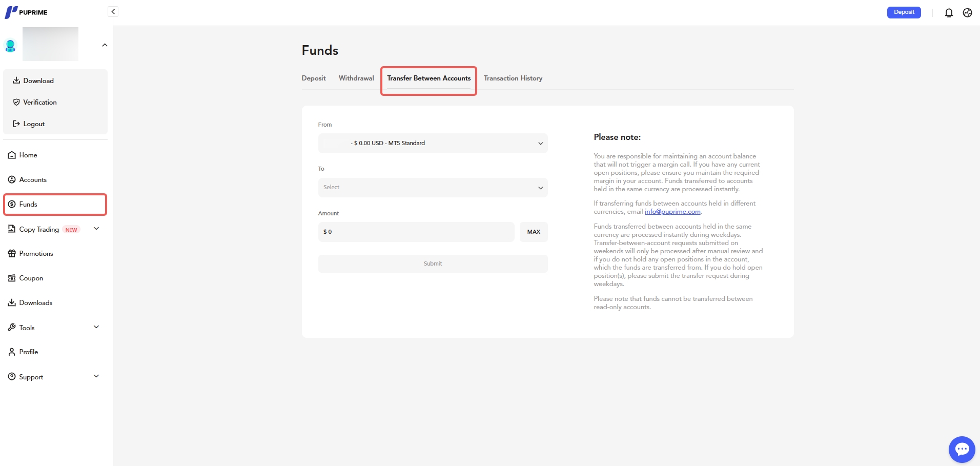The width and height of the screenshot is (980, 466).
Task: Switch to the Transaction History tab
Action: coord(513,78)
